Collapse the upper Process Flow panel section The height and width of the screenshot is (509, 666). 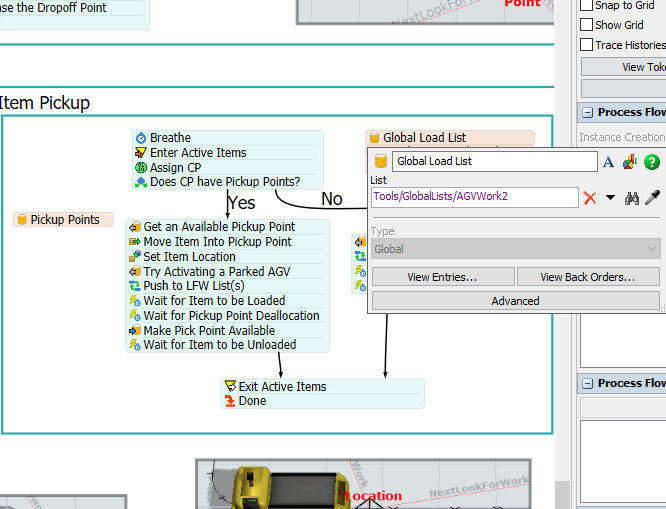click(587, 113)
